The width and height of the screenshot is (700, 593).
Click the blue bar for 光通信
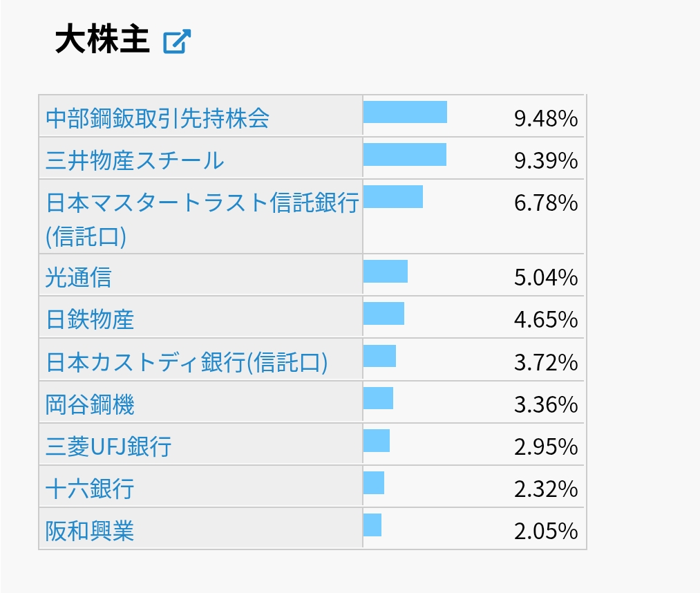pyautogui.click(x=386, y=270)
